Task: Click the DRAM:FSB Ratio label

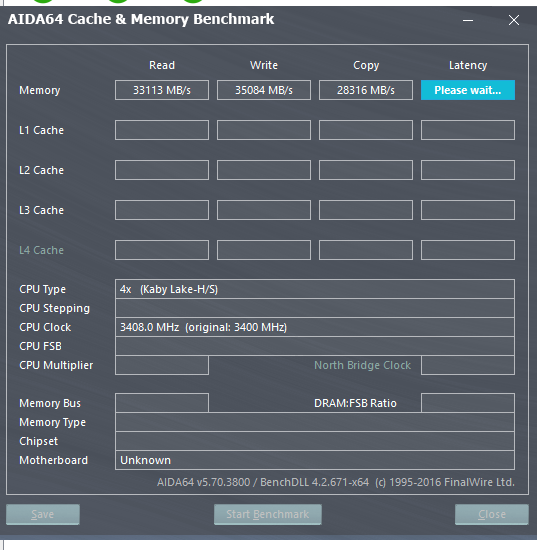Action: [x=355, y=403]
